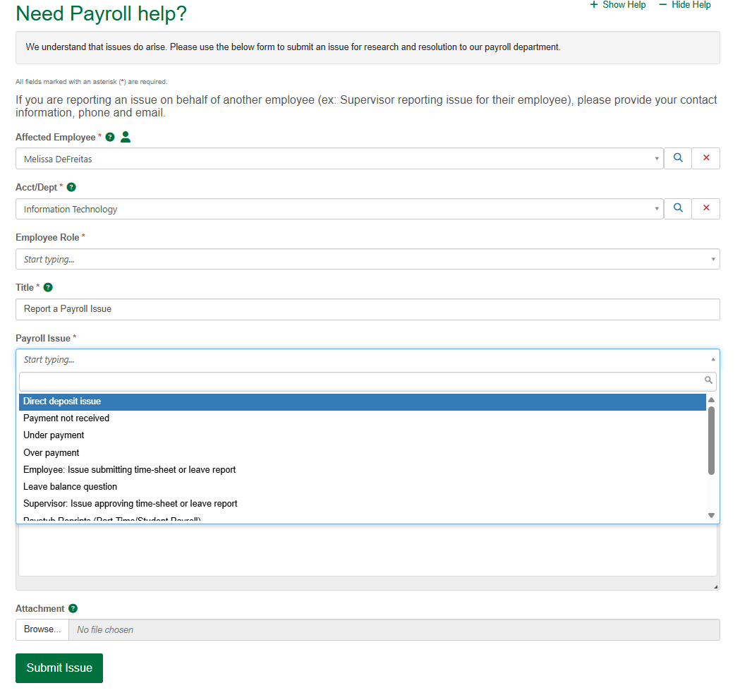Open the Employee Role dropdown
This screenshot has height=700, width=752.
pos(367,259)
